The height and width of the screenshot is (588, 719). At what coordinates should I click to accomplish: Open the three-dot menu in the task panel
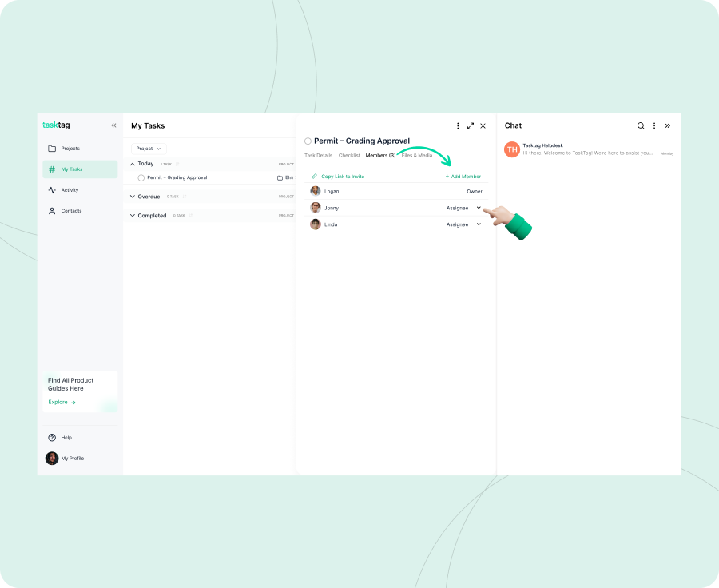point(458,125)
